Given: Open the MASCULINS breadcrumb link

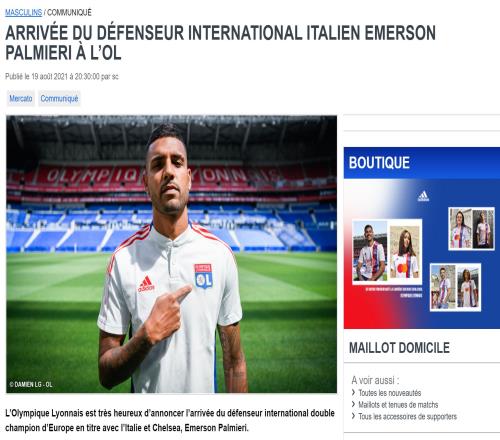Looking at the screenshot, I should click(23, 13).
